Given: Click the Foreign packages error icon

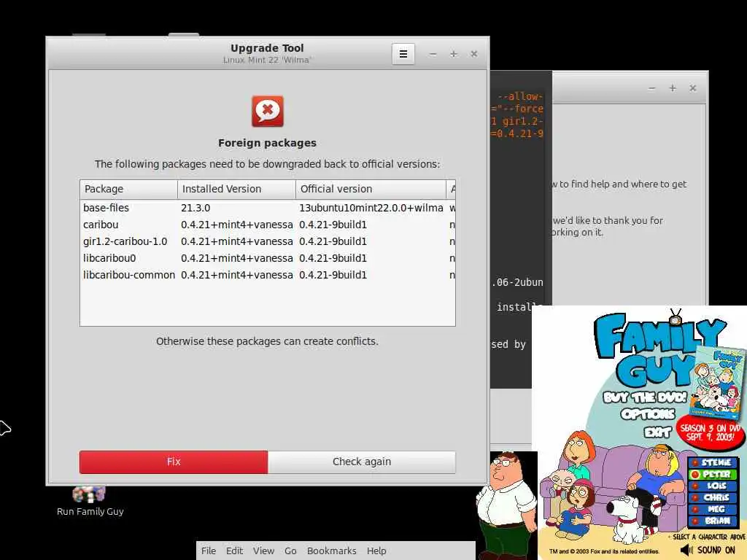Looking at the screenshot, I should coord(267,111).
